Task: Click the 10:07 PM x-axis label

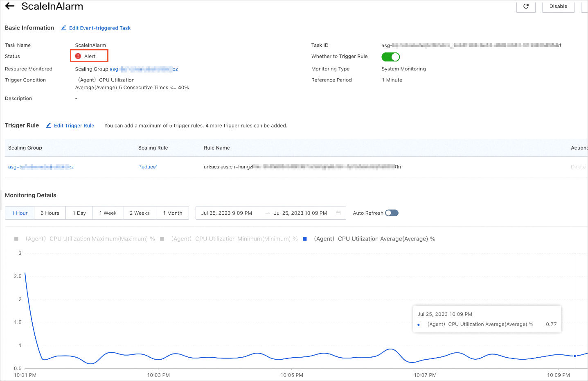Action: [x=425, y=375]
